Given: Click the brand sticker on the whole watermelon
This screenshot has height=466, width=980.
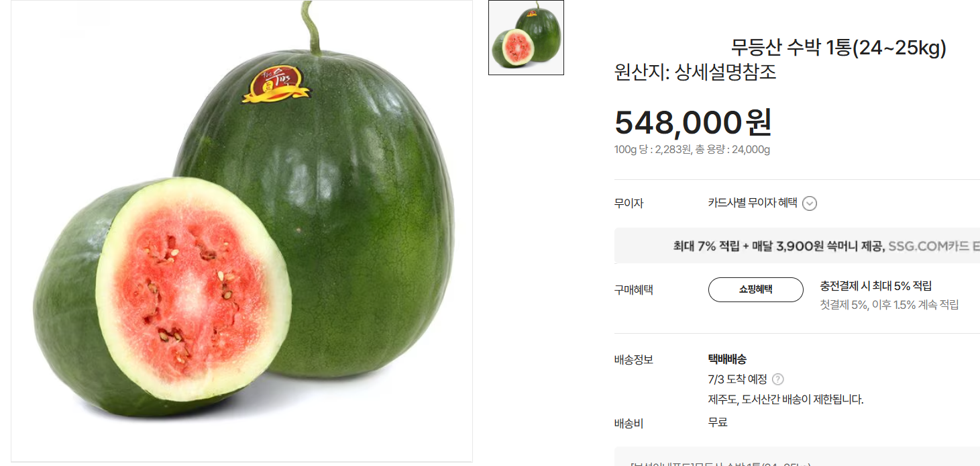Looking at the screenshot, I should pyautogui.click(x=276, y=87).
